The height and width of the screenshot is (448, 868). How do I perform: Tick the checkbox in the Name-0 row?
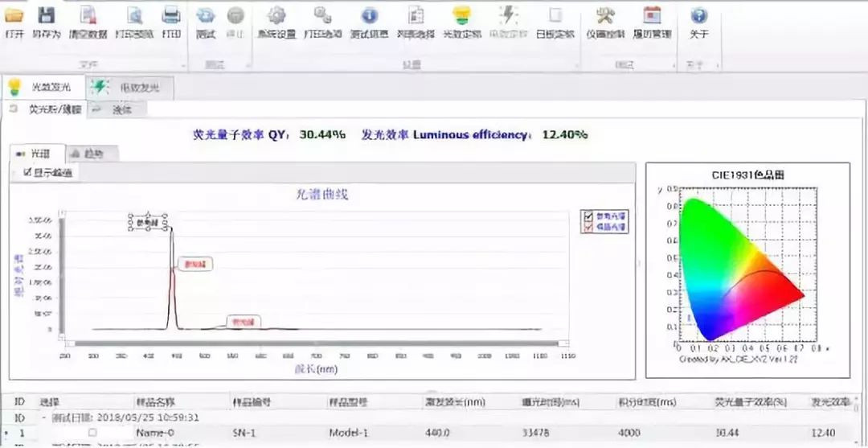(93, 431)
